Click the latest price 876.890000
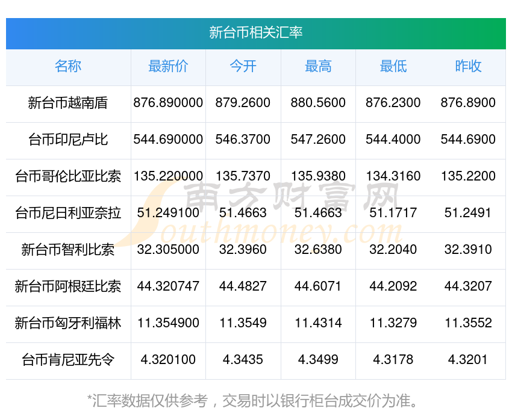This screenshot has width=512, height=420. (168, 103)
